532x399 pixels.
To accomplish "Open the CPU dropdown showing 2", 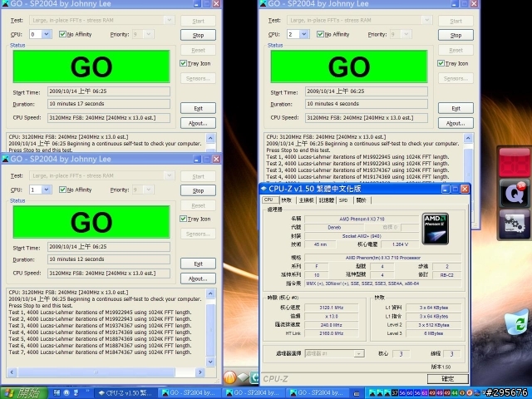I will click(304, 34).
